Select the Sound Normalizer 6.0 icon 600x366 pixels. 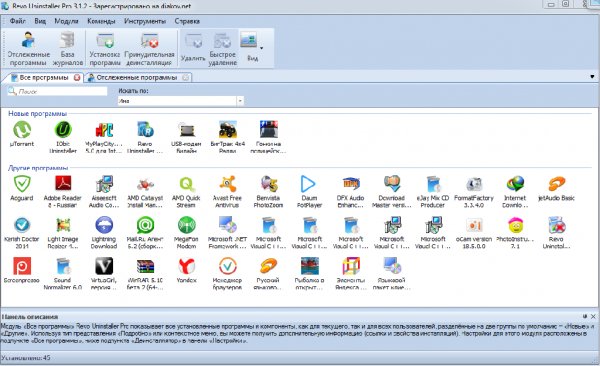pyautogui.click(x=63, y=266)
